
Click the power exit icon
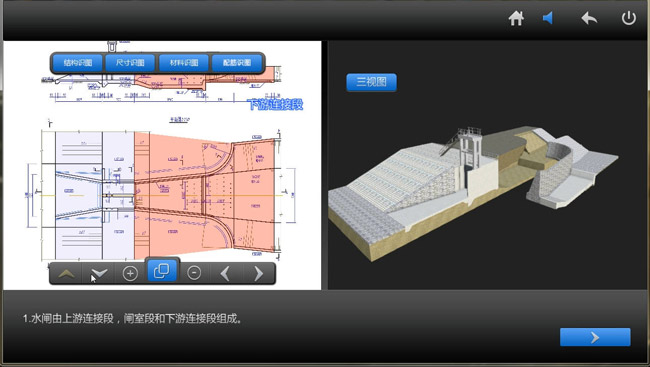[x=628, y=18]
